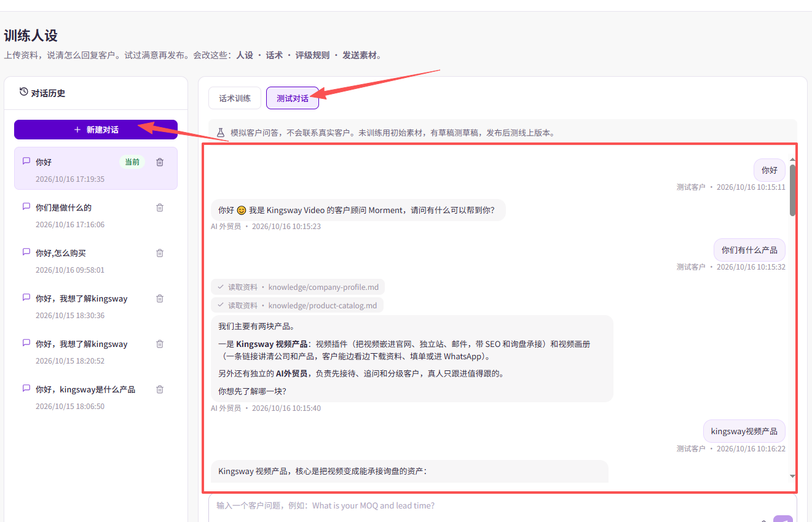The width and height of the screenshot is (812, 522).
Task: Click the customer question input field
Action: click(502, 507)
